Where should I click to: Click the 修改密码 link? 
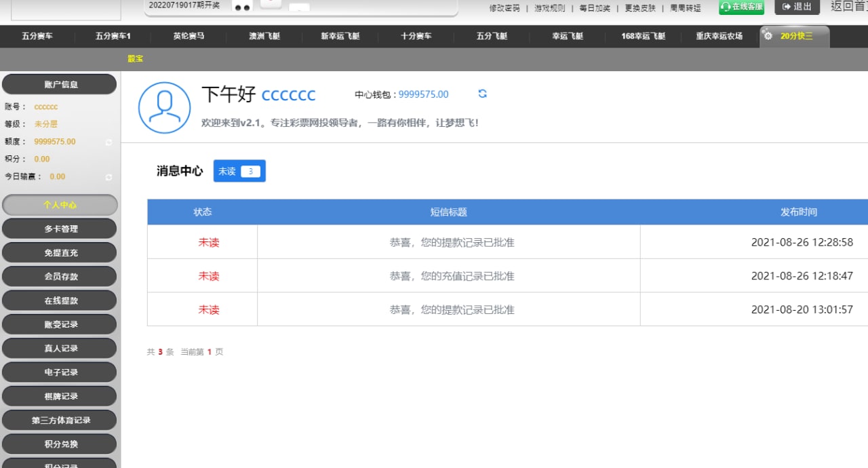pos(505,8)
